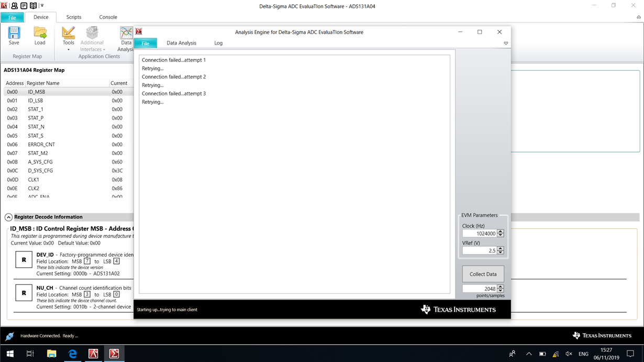Select the CLK2 register row
Viewport: 644px width, 362px height.
69,189
